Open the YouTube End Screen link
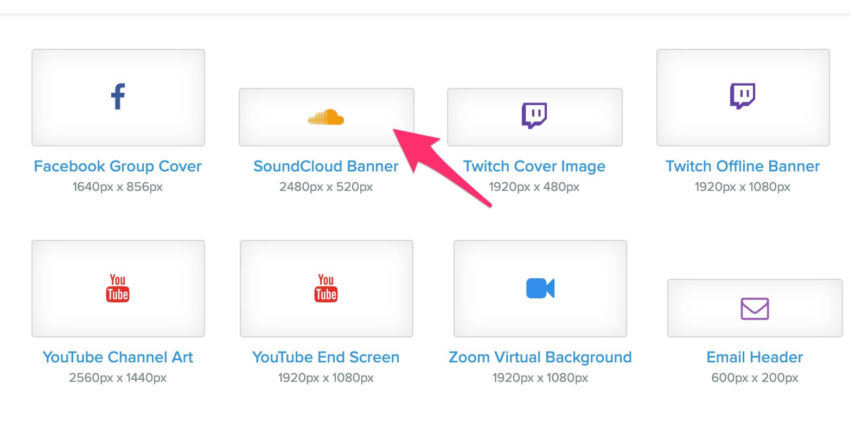Viewport: 868px width, 434px height. point(326,357)
